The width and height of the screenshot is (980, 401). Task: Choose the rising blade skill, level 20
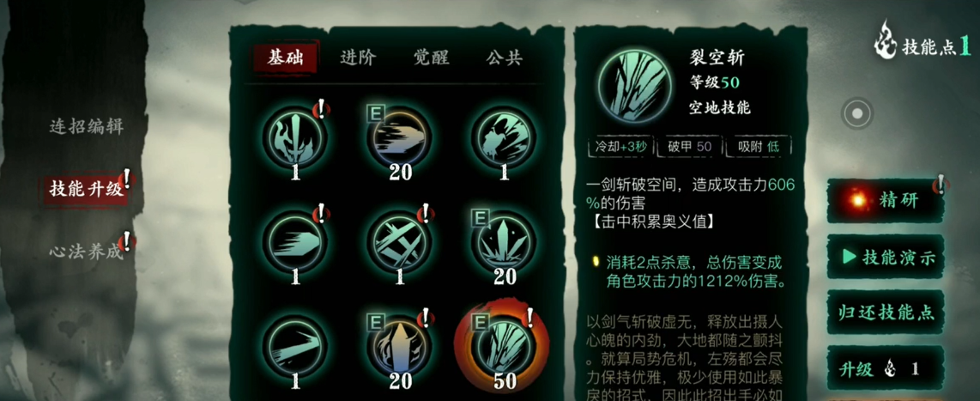[x=399, y=345]
